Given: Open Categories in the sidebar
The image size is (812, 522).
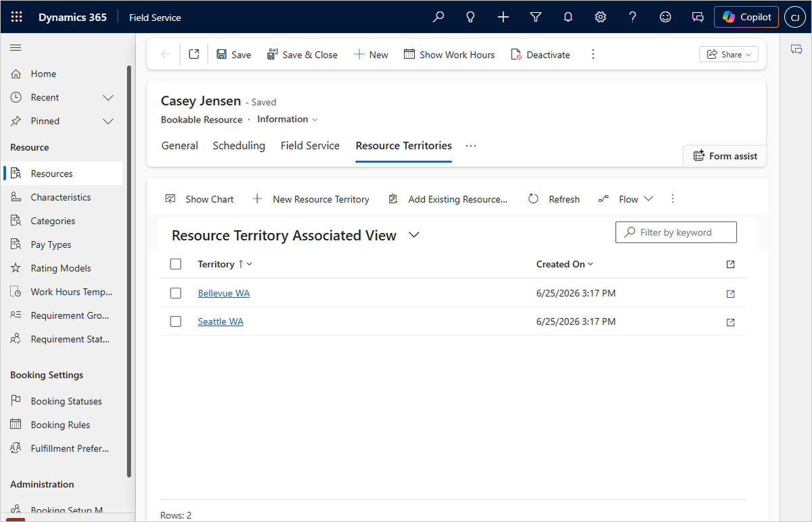Looking at the screenshot, I should point(63,221).
